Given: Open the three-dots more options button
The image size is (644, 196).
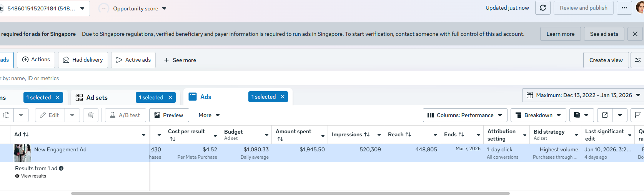Looking at the screenshot, I should coord(624,8).
